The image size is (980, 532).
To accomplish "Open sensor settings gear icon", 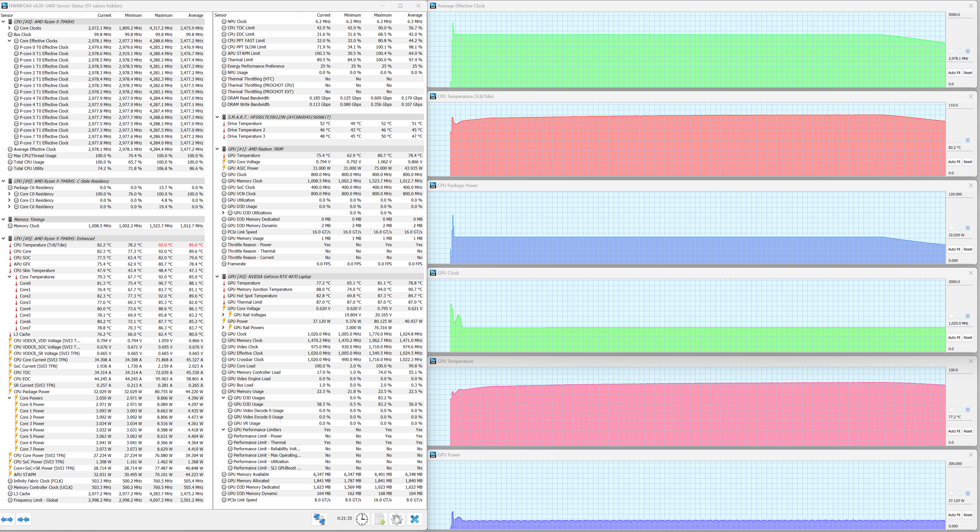I will [397, 519].
